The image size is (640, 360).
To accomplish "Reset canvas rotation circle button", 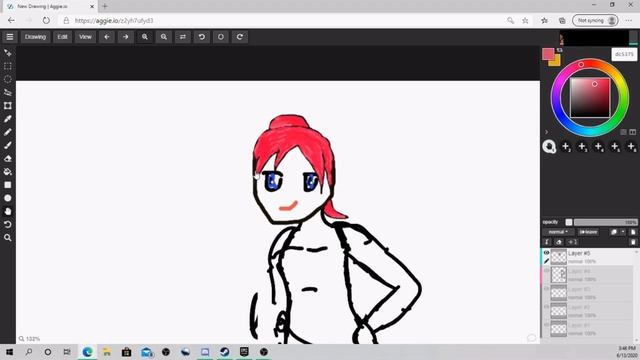I will pyautogui.click(x=221, y=37).
